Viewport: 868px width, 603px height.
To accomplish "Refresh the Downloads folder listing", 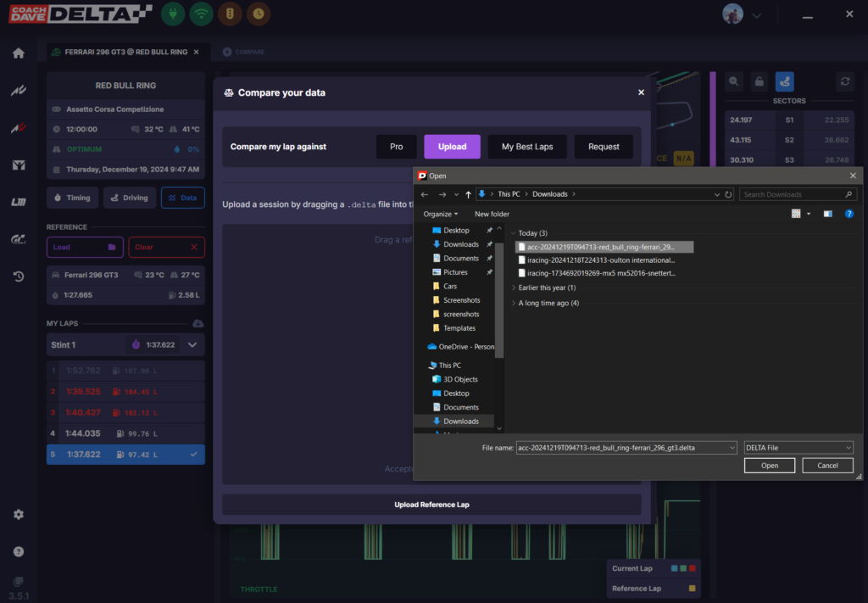I will click(728, 194).
